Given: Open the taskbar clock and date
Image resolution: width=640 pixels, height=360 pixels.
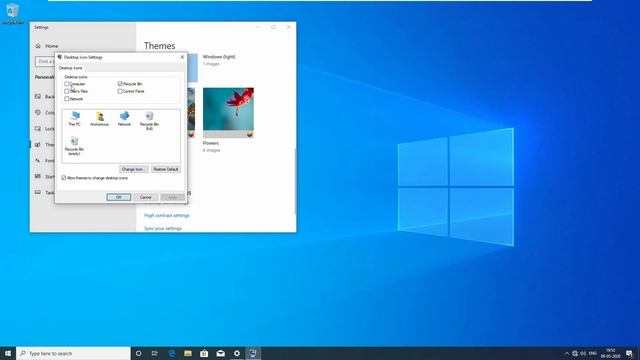Looking at the screenshot, I should (611, 353).
